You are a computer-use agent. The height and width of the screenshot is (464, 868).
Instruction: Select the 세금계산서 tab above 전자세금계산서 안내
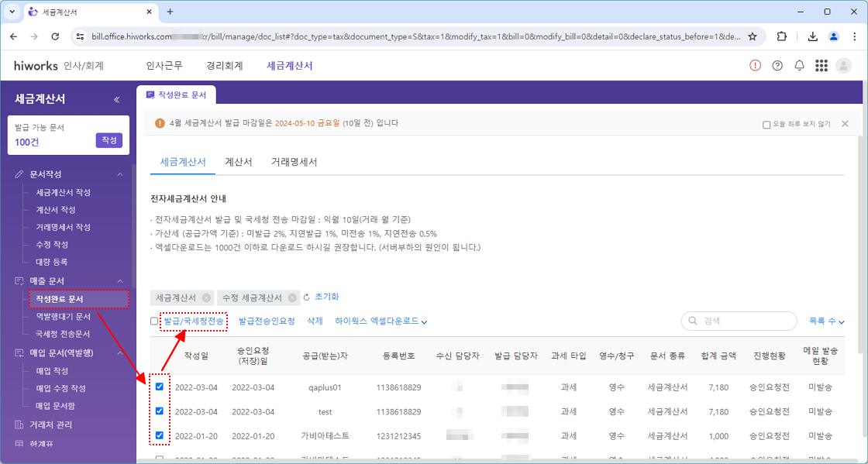pyautogui.click(x=183, y=162)
